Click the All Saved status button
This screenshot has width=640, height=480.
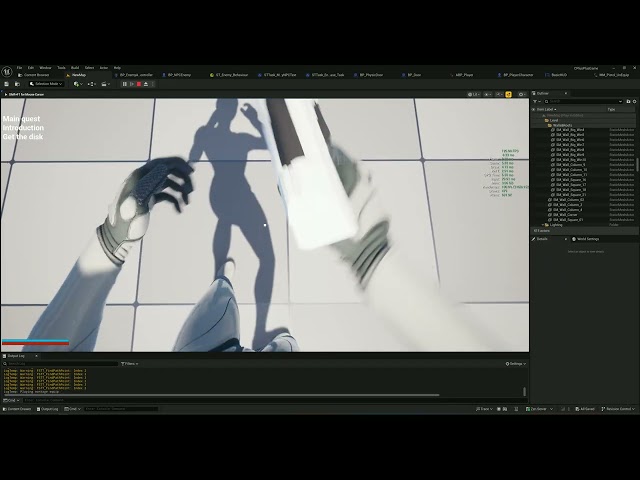click(x=585, y=409)
